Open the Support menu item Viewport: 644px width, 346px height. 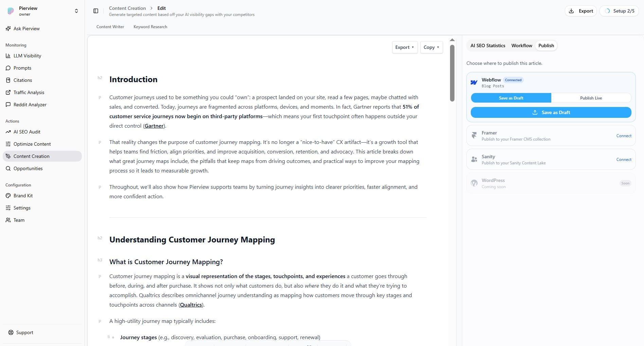coord(42,332)
